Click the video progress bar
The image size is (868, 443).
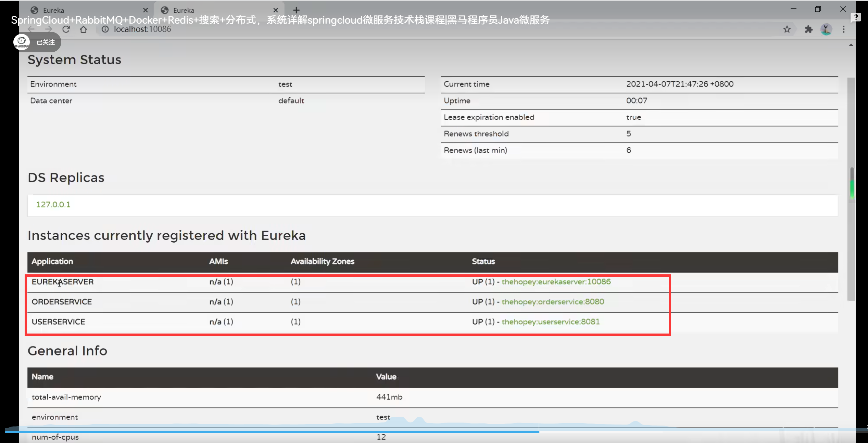411,432
